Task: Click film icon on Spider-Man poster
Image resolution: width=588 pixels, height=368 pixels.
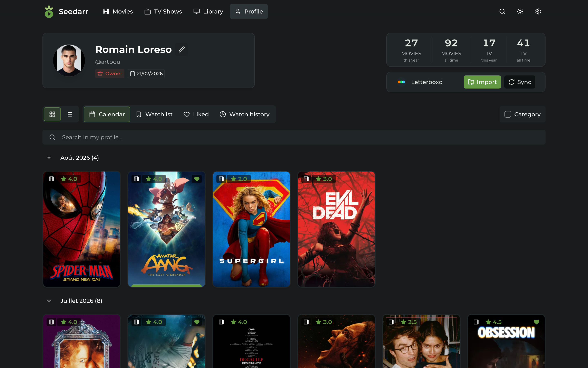Action: pos(51,179)
